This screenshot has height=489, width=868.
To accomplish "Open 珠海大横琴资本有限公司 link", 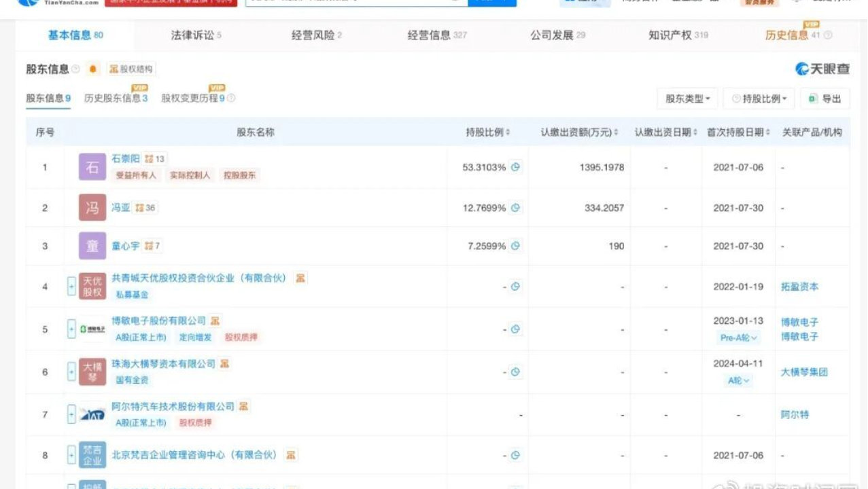I will click(x=163, y=364).
